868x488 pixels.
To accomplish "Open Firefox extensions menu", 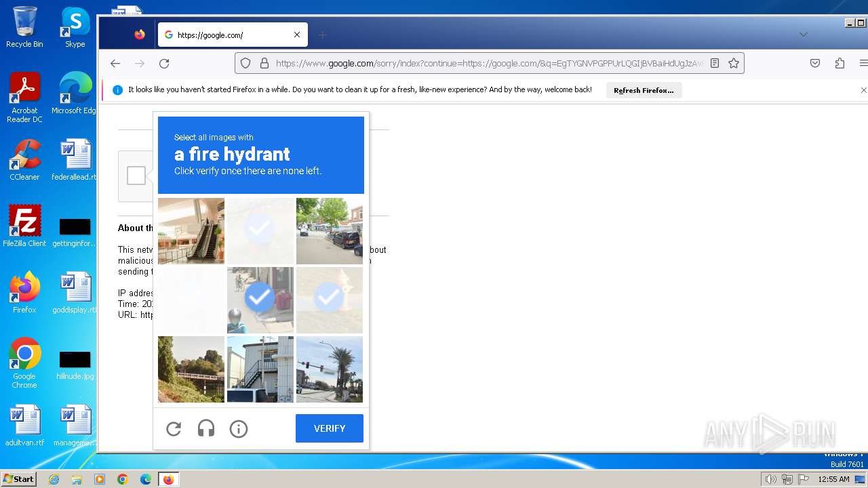I will 840,63.
